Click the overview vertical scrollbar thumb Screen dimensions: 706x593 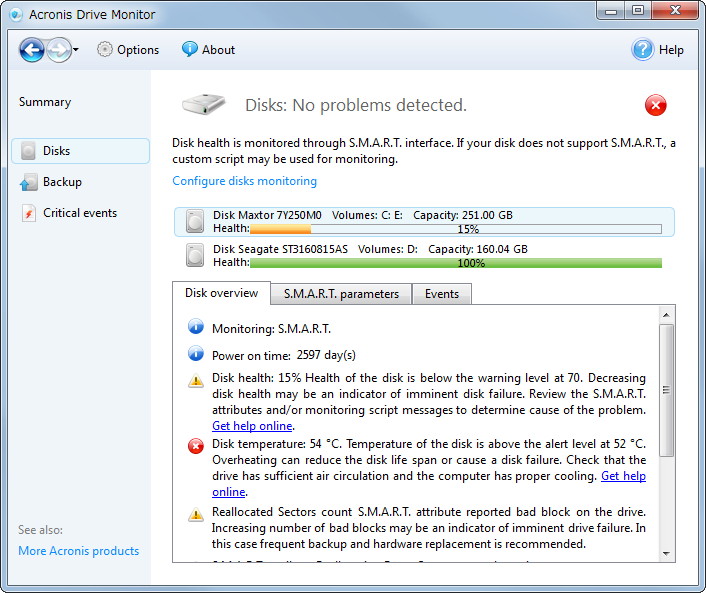point(666,390)
